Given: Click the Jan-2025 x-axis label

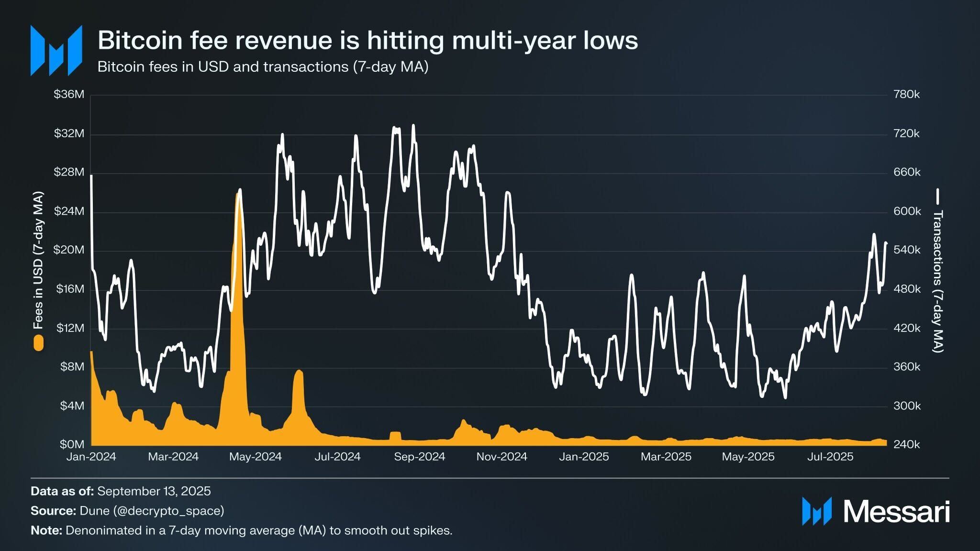Looking at the screenshot, I should 584,457.
